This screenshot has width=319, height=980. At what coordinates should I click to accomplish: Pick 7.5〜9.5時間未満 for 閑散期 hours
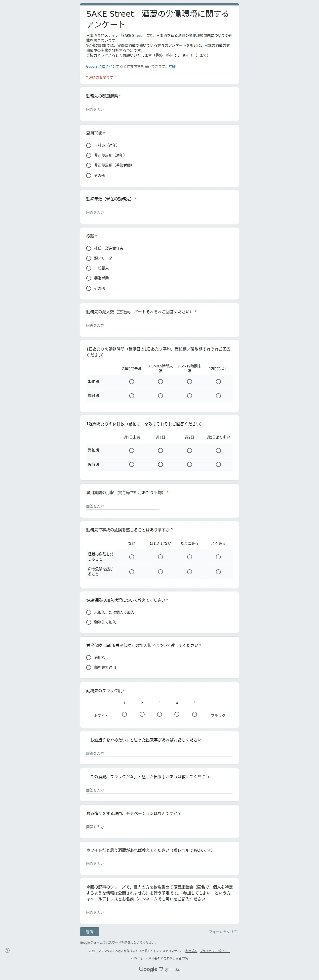160,396
